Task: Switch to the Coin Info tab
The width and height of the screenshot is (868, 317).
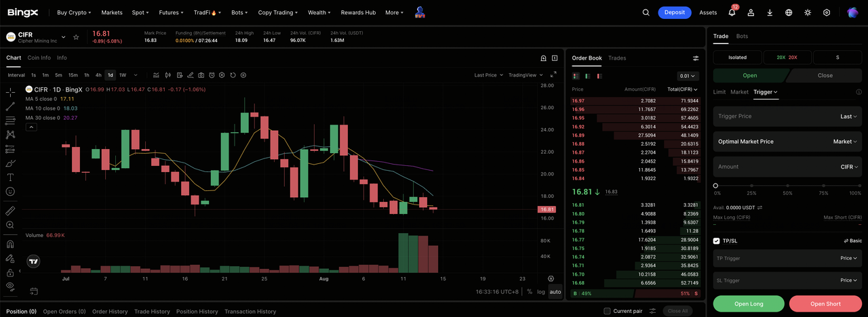Action: coord(39,58)
